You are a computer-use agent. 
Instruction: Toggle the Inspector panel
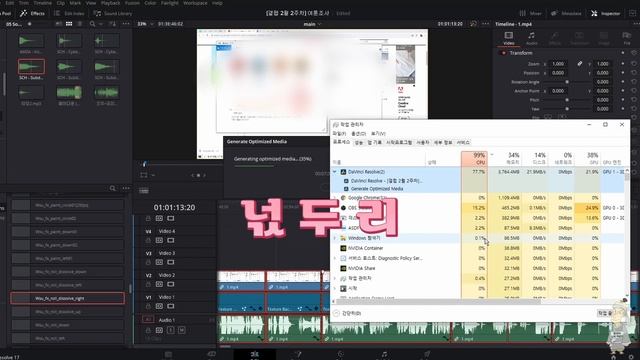pyautogui.click(x=606, y=13)
